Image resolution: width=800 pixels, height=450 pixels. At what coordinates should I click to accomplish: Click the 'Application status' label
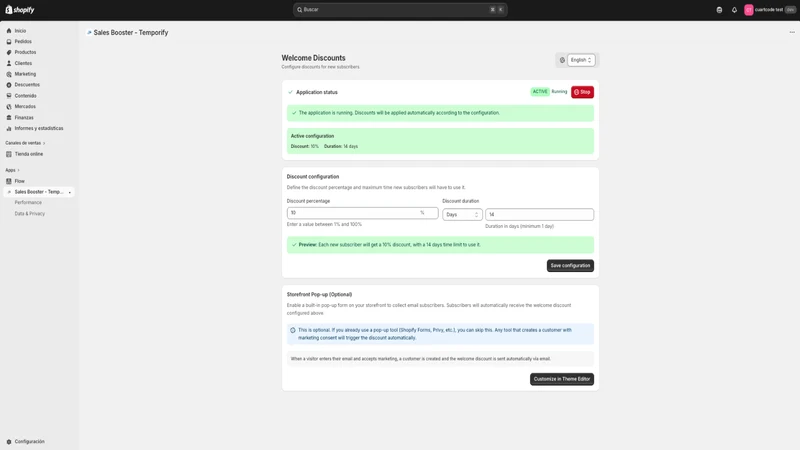(317, 92)
